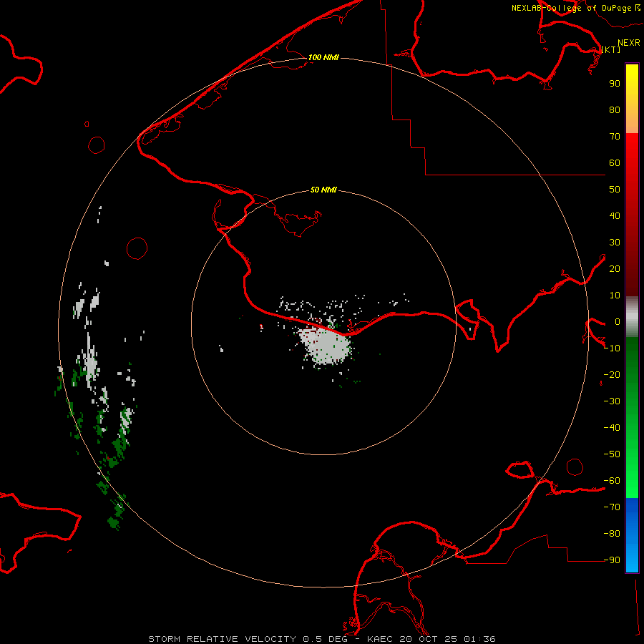The height and width of the screenshot is (644, 644).
Task: Click the -70 scale value
Action: [612, 507]
